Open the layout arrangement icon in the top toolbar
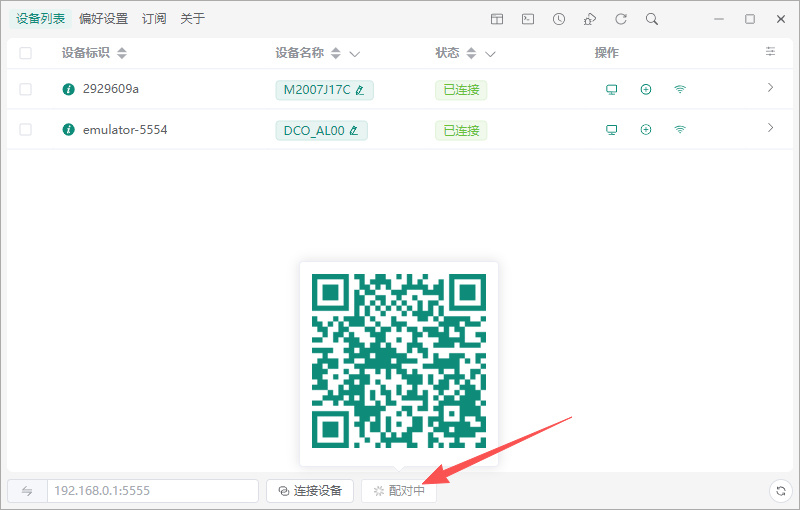Image resolution: width=800 pixels, height=510 pixels. [x=497, y=19]
